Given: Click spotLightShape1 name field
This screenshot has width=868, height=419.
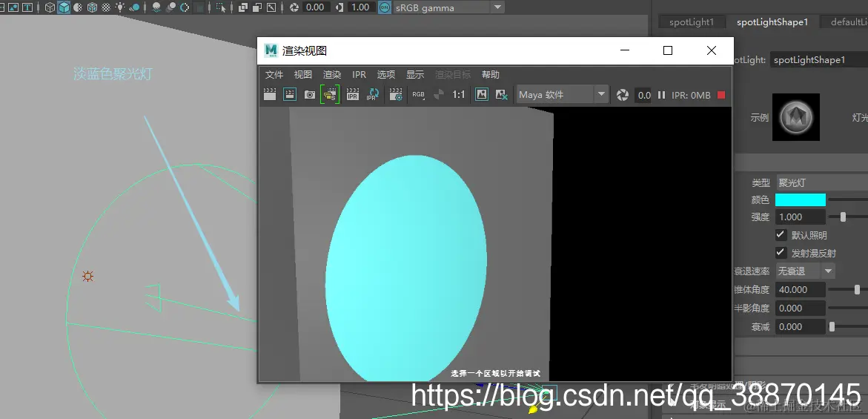Looking at the screenshot, I should point(819,60).
